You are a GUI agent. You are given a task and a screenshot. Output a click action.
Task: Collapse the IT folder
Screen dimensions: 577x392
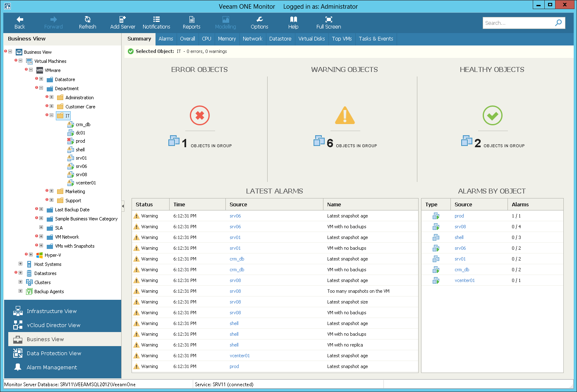(51, 115)
